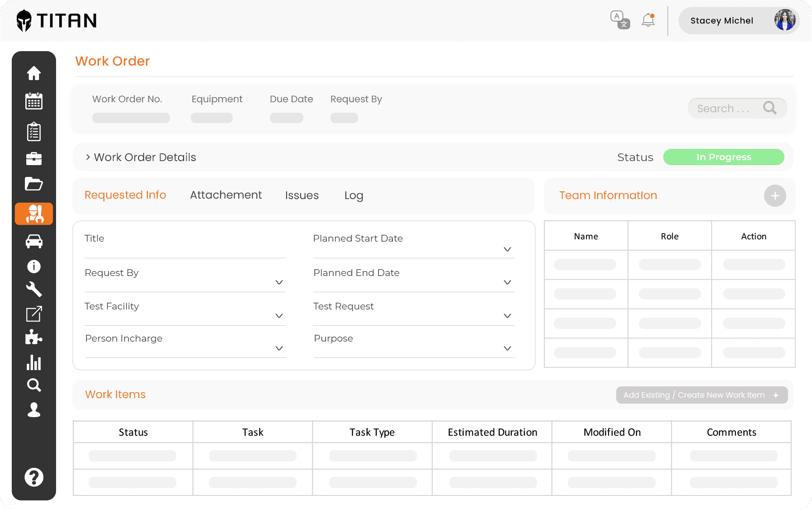
Task: Select the vehicle icon in the sidebar
Action: click(34, 241)
